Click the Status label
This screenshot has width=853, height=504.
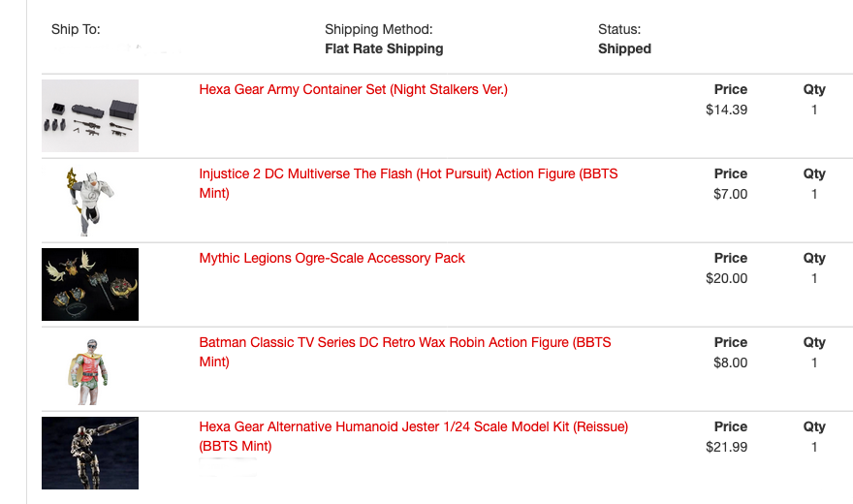click(619, 29)
